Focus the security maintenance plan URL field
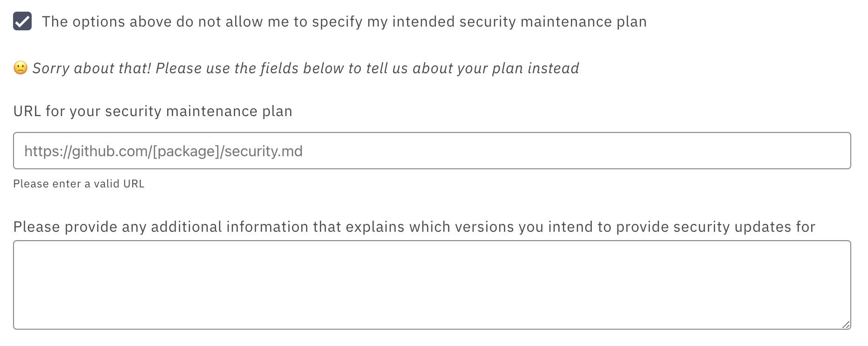Screen dimensions: 868x346 pos(432,151)
